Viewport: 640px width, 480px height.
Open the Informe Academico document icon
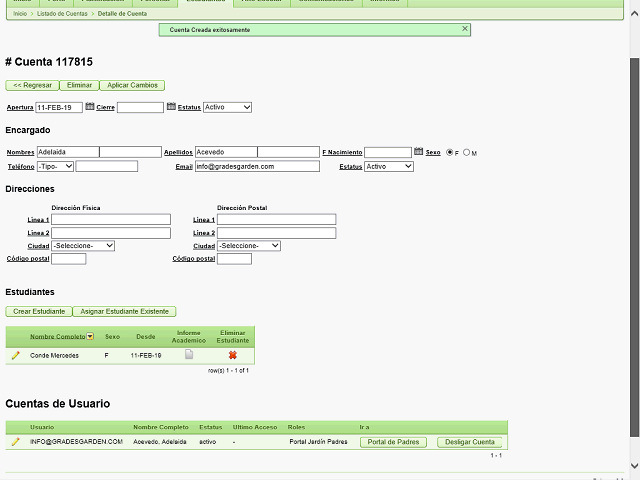pos(188,355)
